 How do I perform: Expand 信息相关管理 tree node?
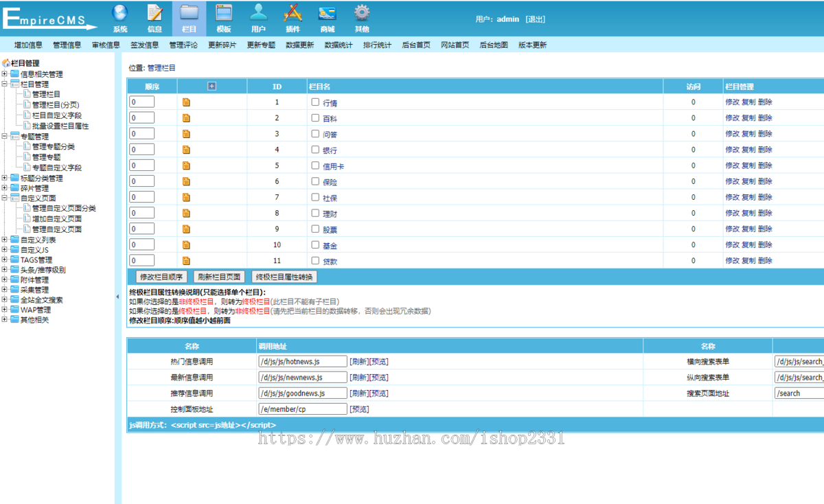tap(4, 74)
